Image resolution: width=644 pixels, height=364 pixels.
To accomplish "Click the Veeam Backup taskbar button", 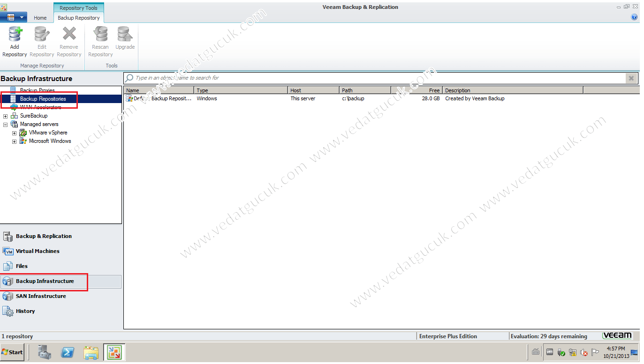I will coord(114,352).
